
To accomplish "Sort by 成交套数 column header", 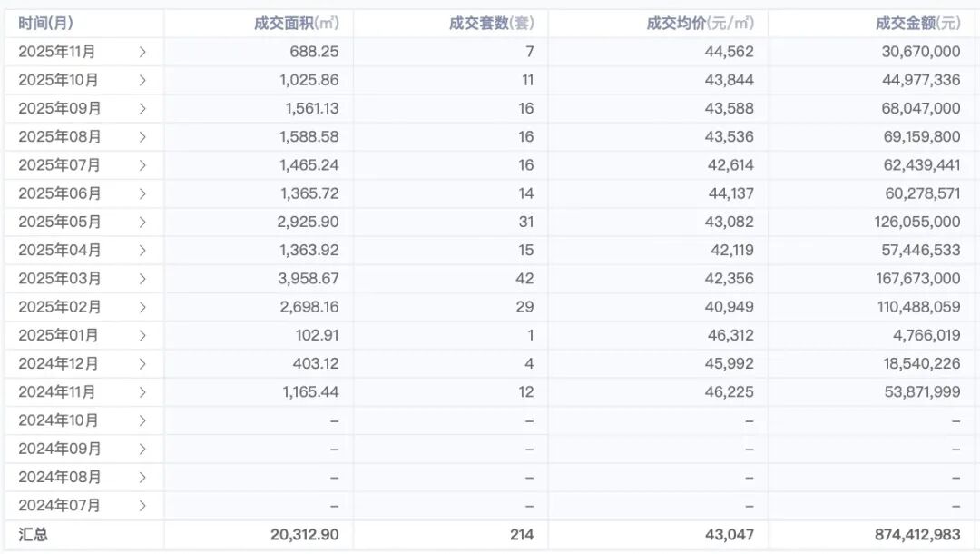I will (x=491, y=24).
